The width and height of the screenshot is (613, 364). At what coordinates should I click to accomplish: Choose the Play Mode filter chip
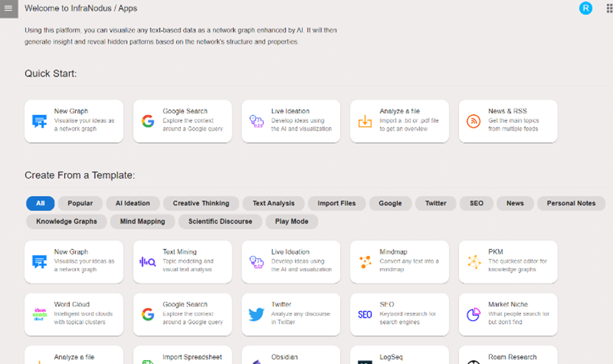292,221
